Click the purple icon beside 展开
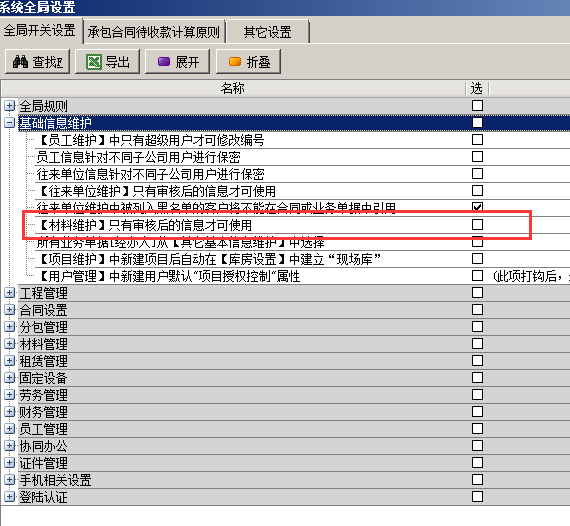The image size is (570, 526). click(164, 62)
